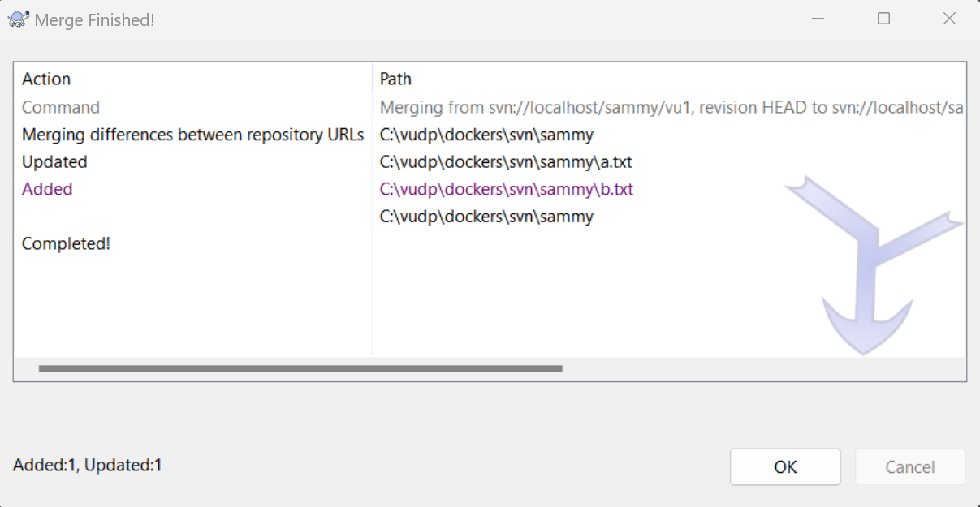Viewport: 980px width, 507px height.
Task: Click the Merge Finished! title text
Action: point(94,20)
